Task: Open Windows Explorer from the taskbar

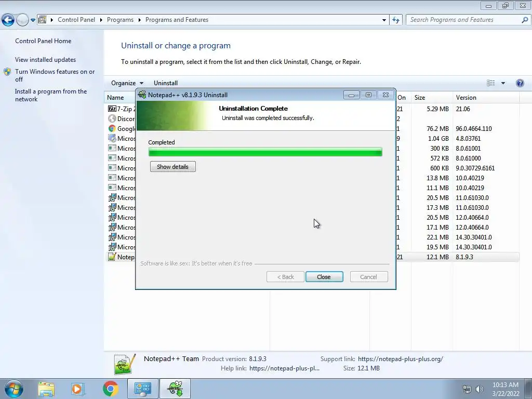Action: click(46, 389)
